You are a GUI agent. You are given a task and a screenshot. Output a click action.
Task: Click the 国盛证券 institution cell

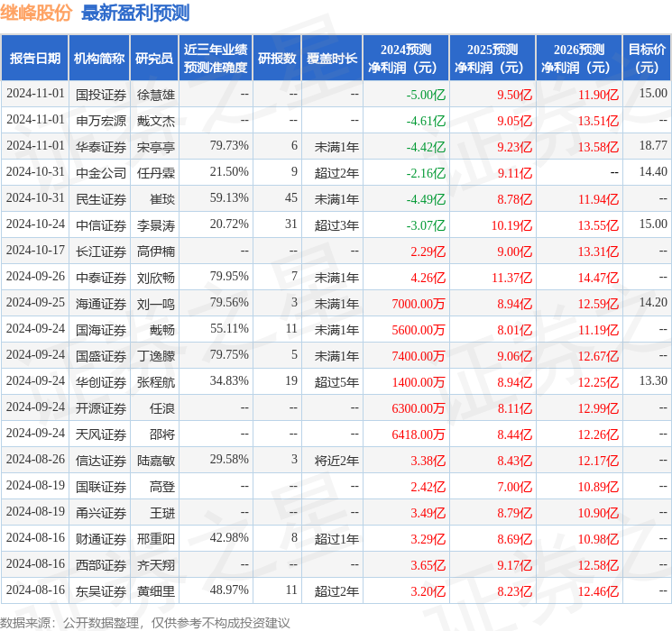(x=101, y=356)
